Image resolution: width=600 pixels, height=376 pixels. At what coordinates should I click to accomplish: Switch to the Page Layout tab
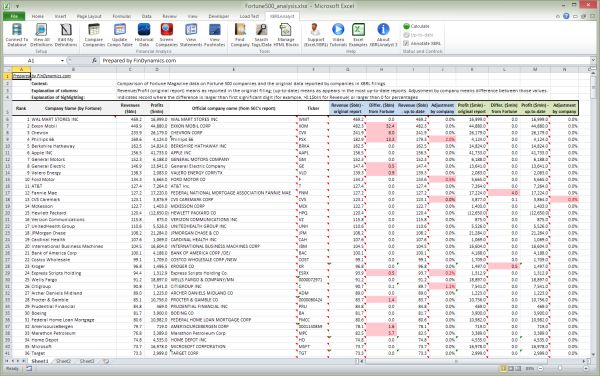pyautogui.click(x=89, y=16)
